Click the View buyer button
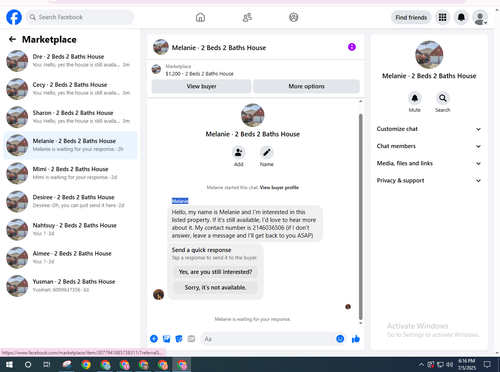Viewport: 500px width, 372px height. click(201, 86)
